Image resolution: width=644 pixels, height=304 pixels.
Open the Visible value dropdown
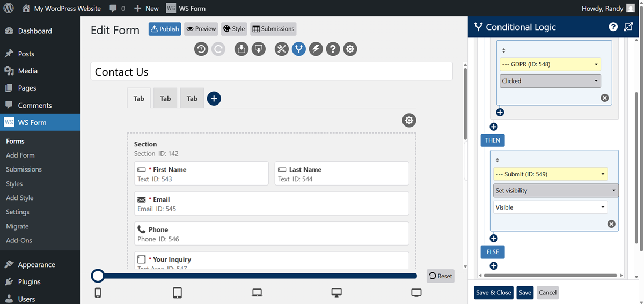point(550,207)
